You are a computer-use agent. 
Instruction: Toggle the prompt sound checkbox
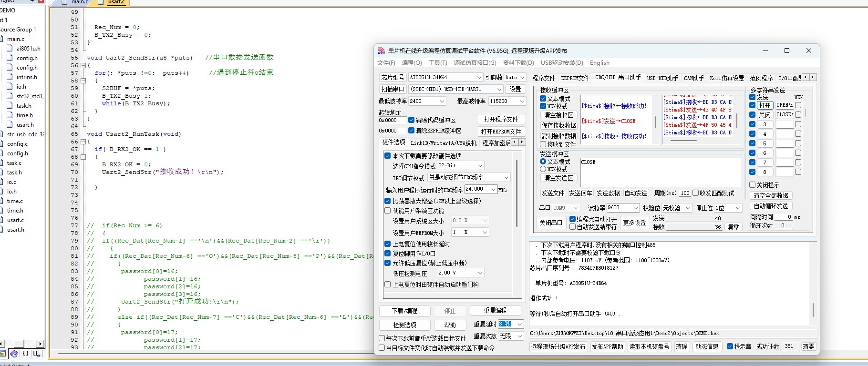click(x=730, y=346)
